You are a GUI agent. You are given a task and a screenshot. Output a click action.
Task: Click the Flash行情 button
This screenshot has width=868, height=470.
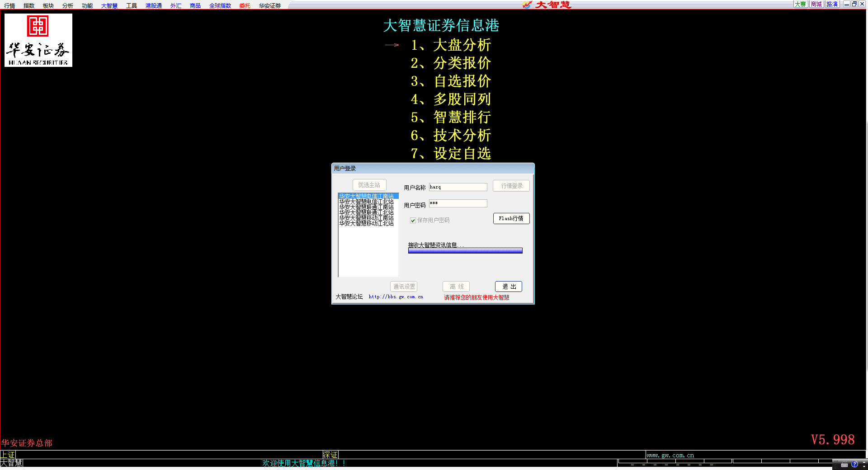click(x=511, y=218)
